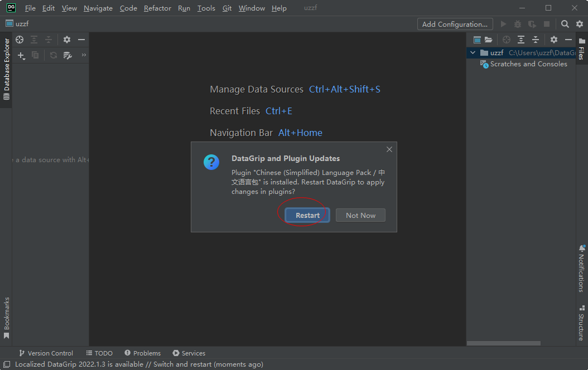Toggle the Database Explorer side tab

[6, 70]
